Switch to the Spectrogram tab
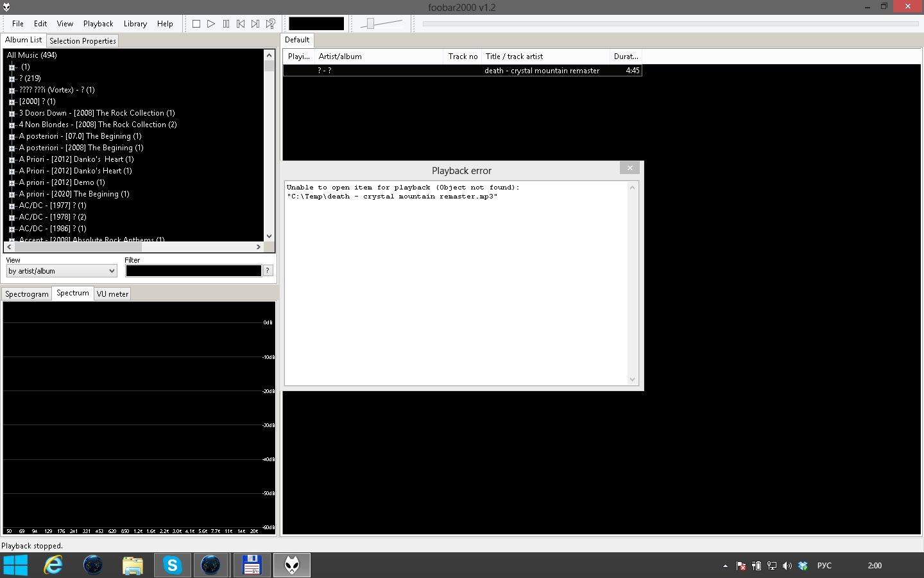This screenshot has height=578, width=924. 27,294
